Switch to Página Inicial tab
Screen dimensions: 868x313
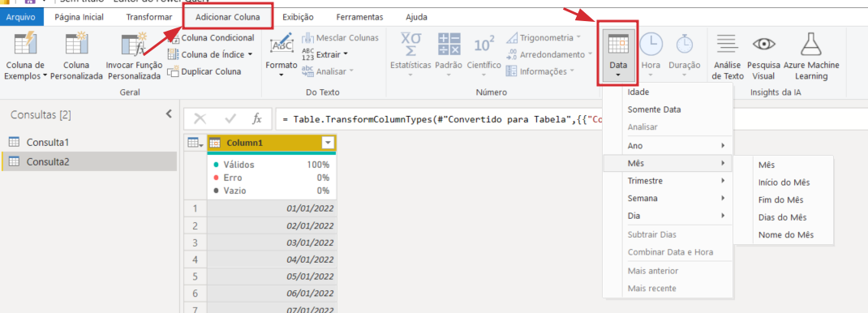pyautogui.click(x=79, y=17)
